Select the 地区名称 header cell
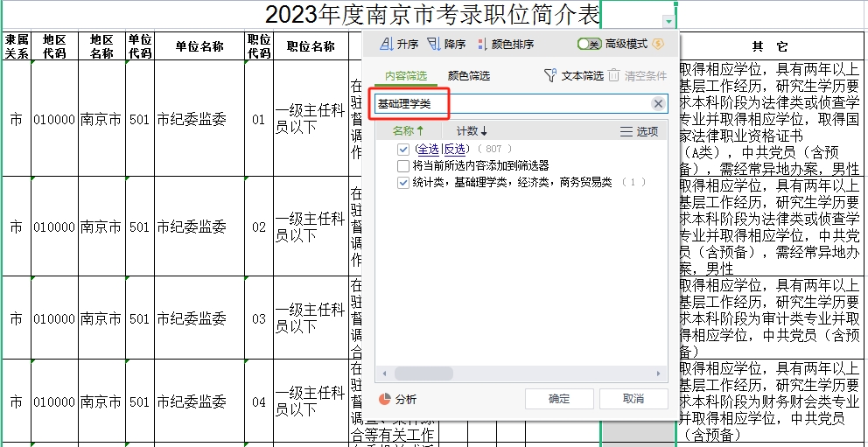The width and height of the screenshot is (868, 447). tap(101, 45)
